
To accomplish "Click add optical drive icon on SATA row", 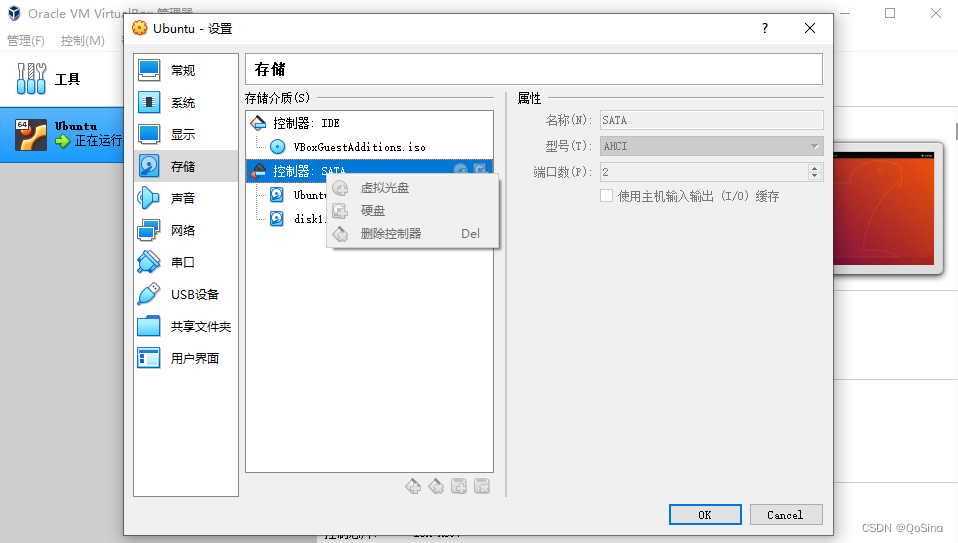I will tap(461, 169).
